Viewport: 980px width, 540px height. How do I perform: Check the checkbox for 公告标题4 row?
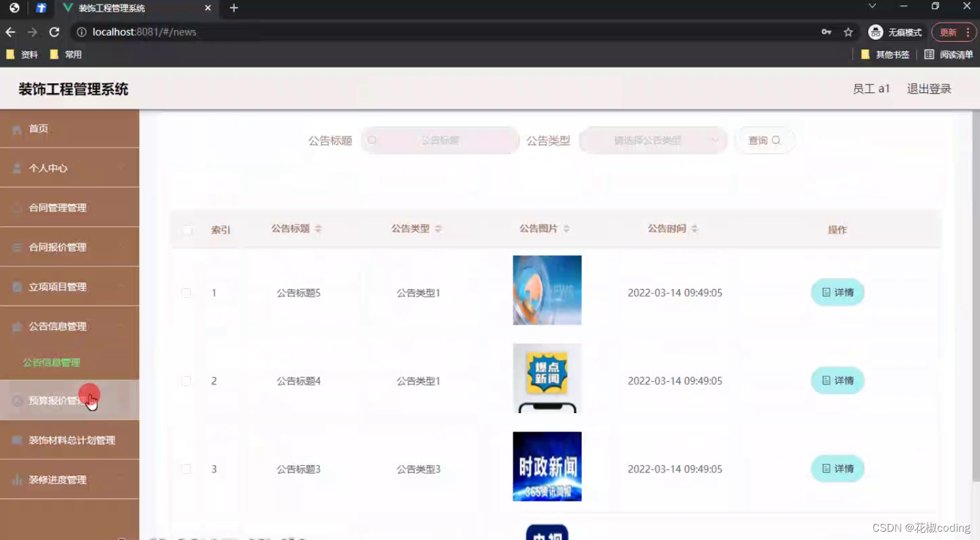tap(186, 380)
